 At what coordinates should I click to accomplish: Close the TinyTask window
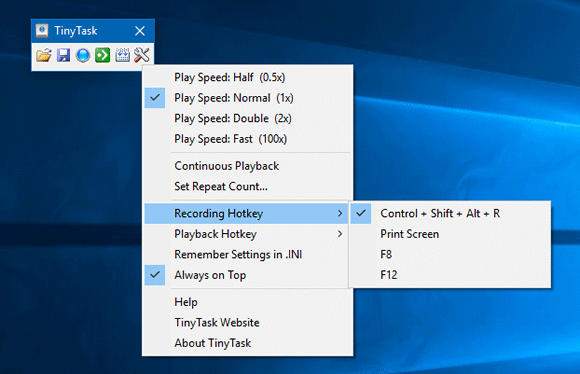pos(140,31)
